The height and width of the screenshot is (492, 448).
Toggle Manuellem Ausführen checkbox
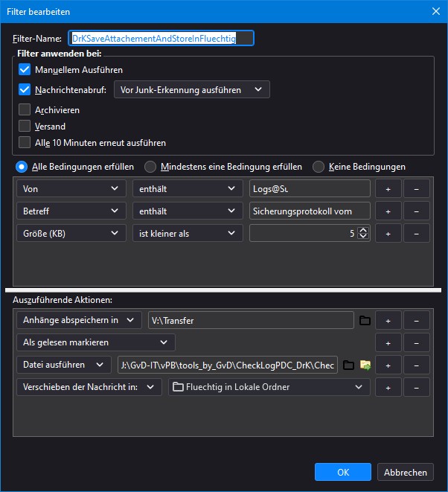pos(25,69)
